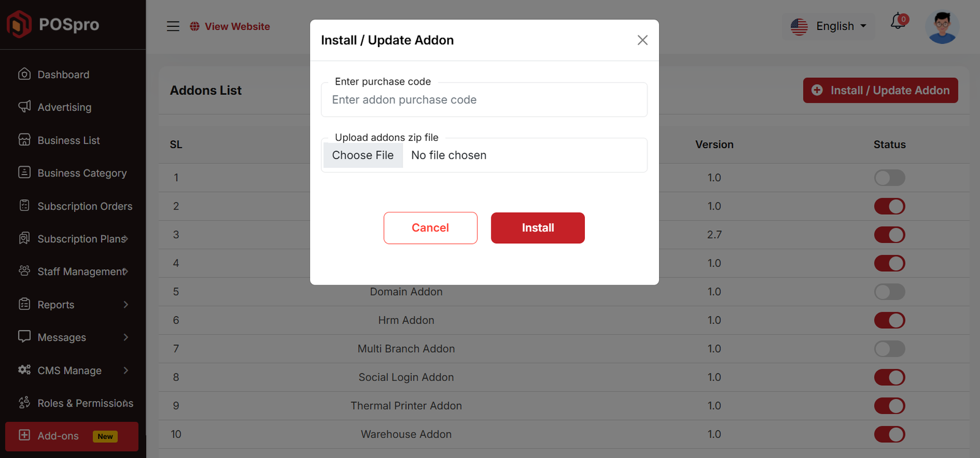Screen dimensions: 980x458
Task: Disable the Hrm Addon status toggle
Action: 889,320
